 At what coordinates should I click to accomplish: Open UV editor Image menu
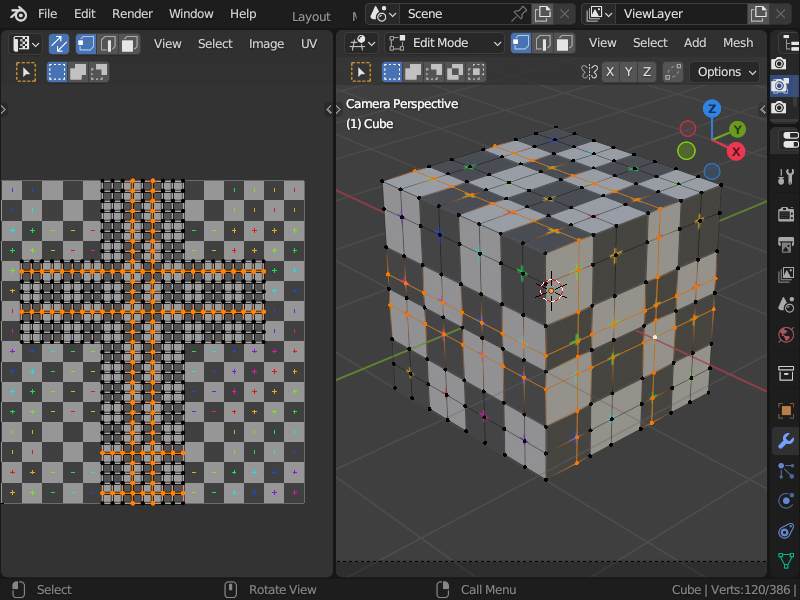266,44
